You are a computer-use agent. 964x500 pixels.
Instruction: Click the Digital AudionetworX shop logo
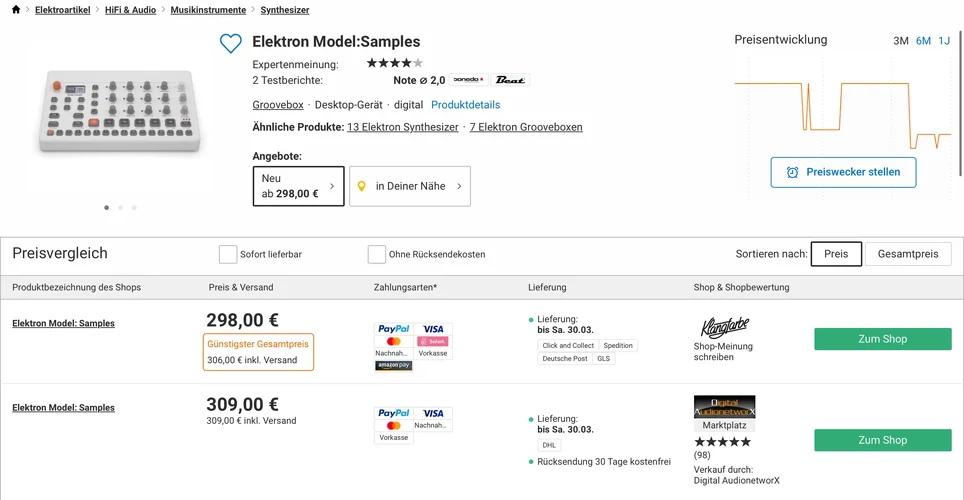pos(724,407)
